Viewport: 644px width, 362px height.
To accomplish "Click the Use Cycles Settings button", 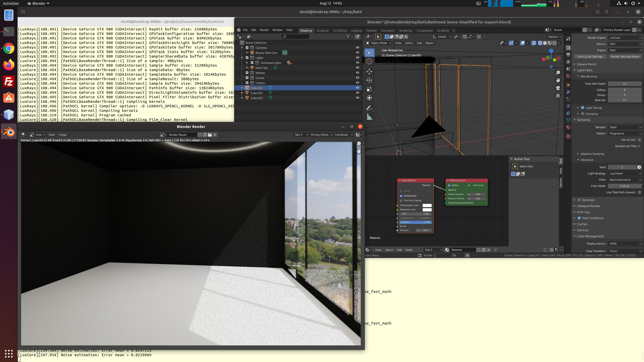I will pos(590,57).
